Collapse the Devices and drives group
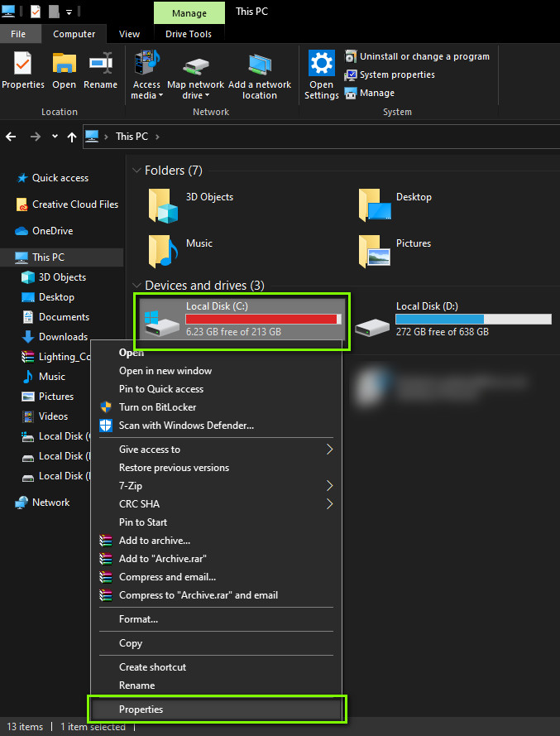The height and width of the screenshot is (736, 560). [x=137, y=286]
